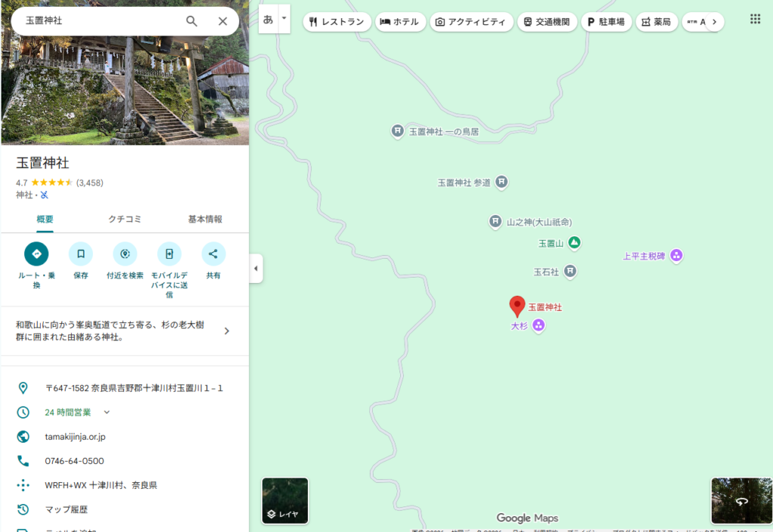This screenshot has width=773, height=532.
Task: Open Google apps grid icon
Action: pos(755,20)
